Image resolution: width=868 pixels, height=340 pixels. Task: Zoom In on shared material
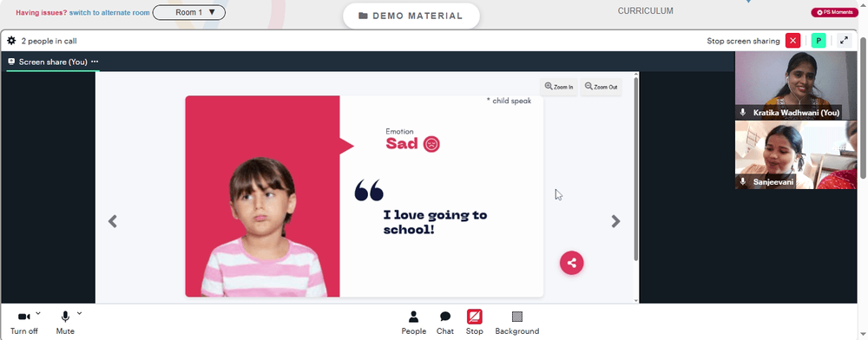pyautogui.click(x=558, y=87)
